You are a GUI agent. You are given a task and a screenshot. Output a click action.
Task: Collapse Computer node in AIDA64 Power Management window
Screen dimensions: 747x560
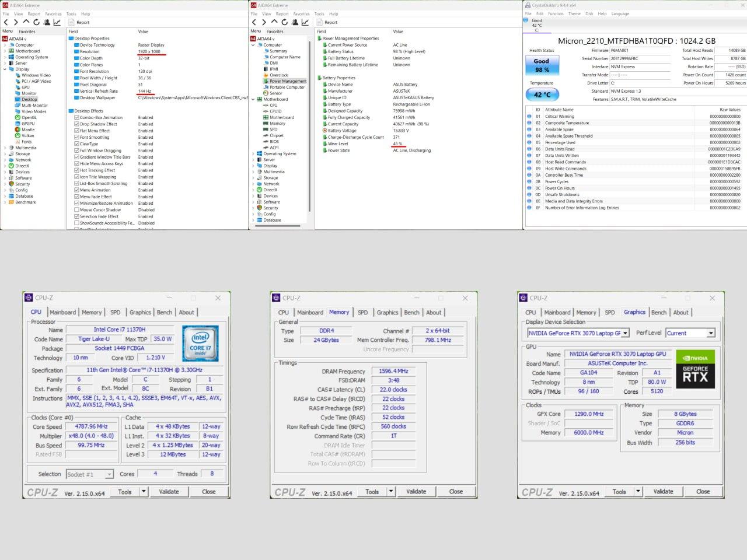click(253, 45)
